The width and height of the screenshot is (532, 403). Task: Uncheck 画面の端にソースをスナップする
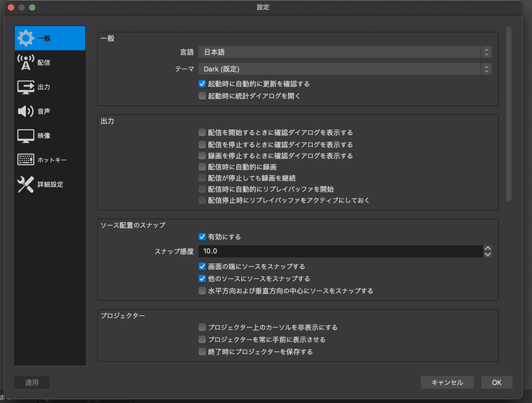[x=202, y=266]
